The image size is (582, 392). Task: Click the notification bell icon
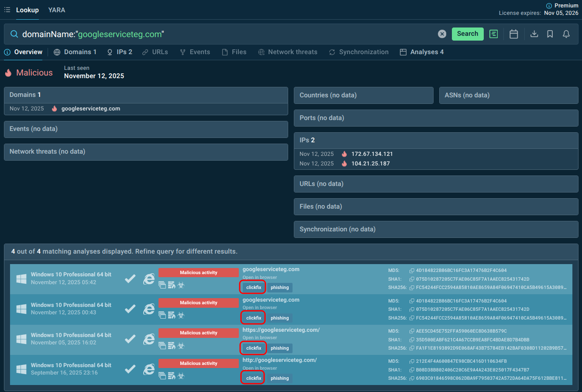click(x=566, y=34)
